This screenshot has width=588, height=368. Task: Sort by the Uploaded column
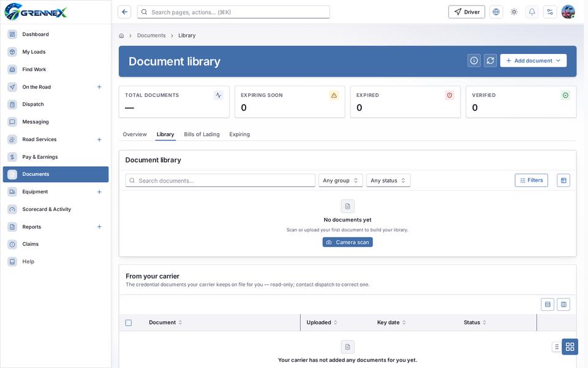322,323
